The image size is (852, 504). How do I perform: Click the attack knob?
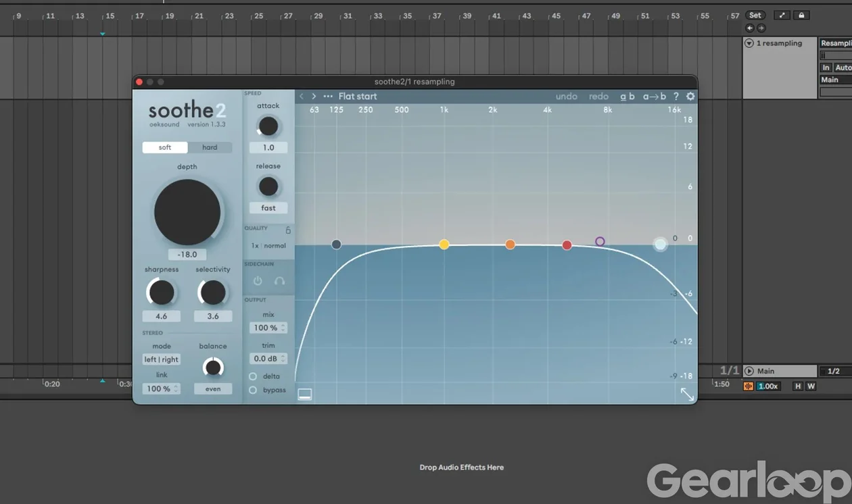click(x=268, y=126)
